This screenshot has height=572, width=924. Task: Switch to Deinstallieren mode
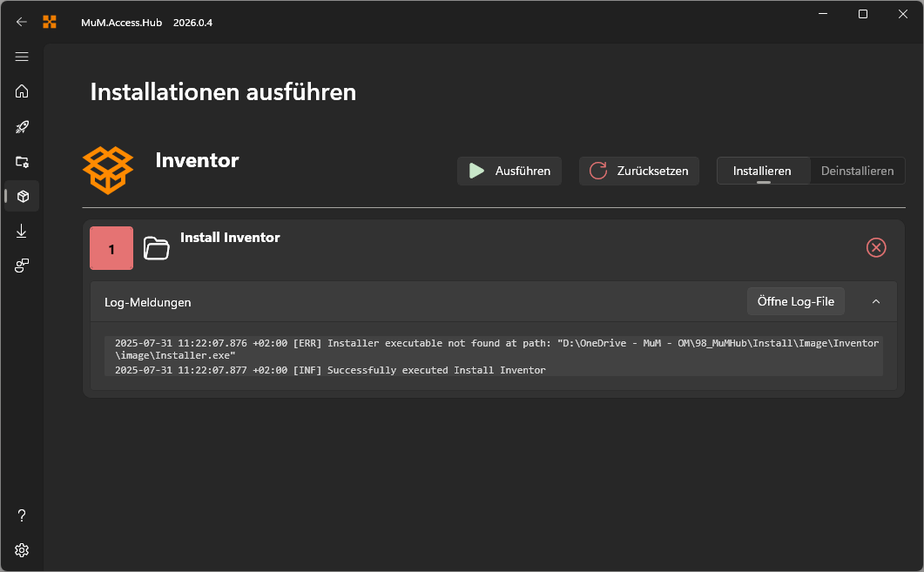coord(857,171)
